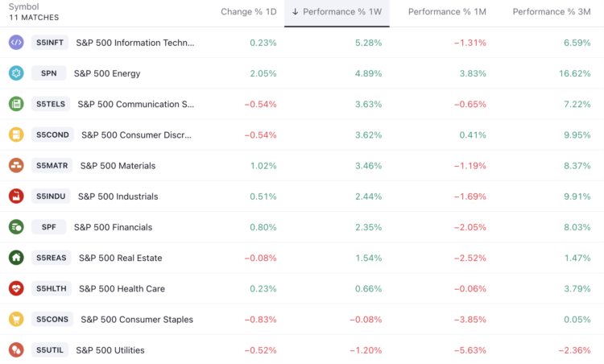Image resolution: width=604 pixels, height=364 pixels.
Task: Click the Communication Services sector icon
Action: (x=16, y=104)
